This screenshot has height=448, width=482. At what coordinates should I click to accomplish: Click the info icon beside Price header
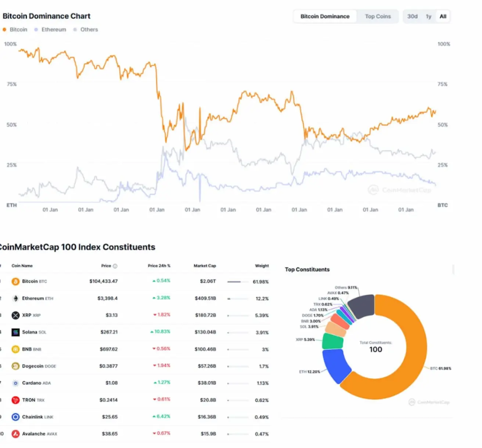[115, 266]
